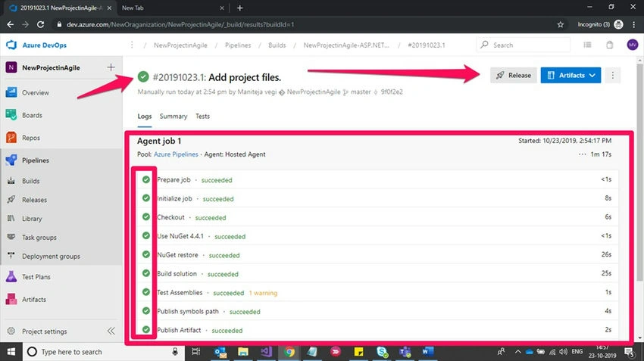This screenshot has height=361, width=644.
Task: Open the Boards sidebar item
Action: point(32,115)
